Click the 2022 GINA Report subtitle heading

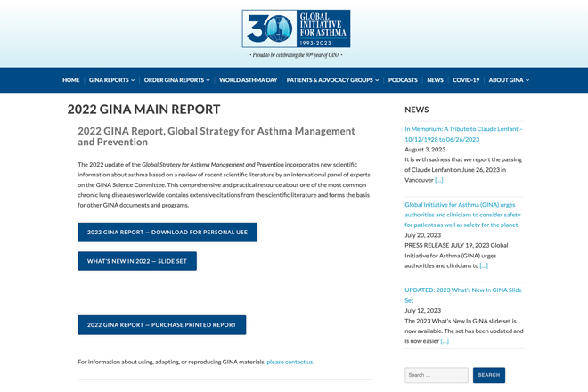click(216, 136)
